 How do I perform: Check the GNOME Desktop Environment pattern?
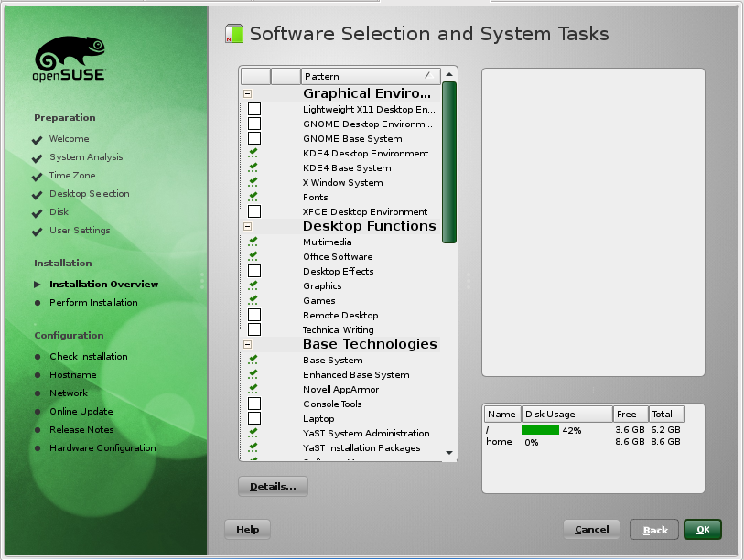(254, 124)
